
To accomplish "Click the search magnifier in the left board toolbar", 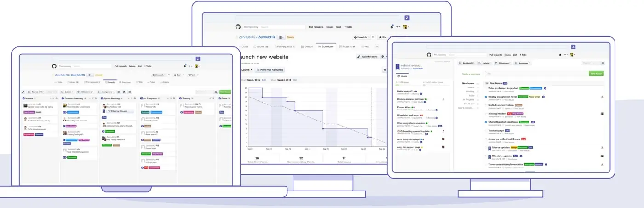I will click(216, 92).
